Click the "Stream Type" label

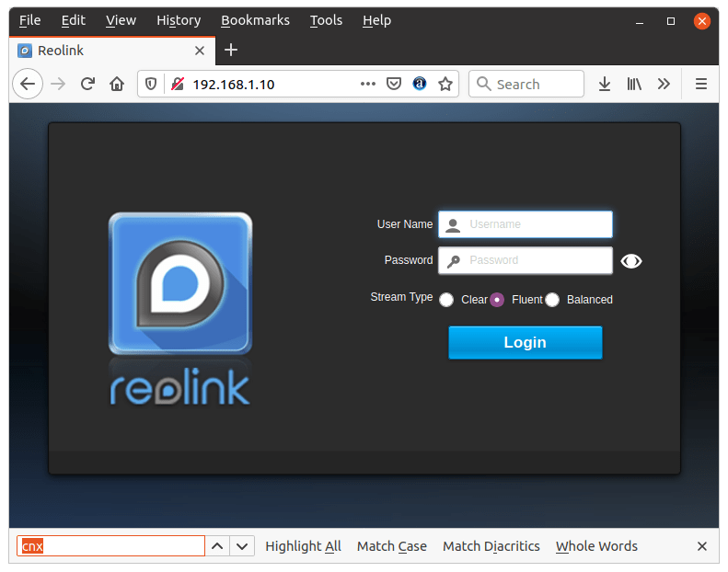[x=401, y=297]
